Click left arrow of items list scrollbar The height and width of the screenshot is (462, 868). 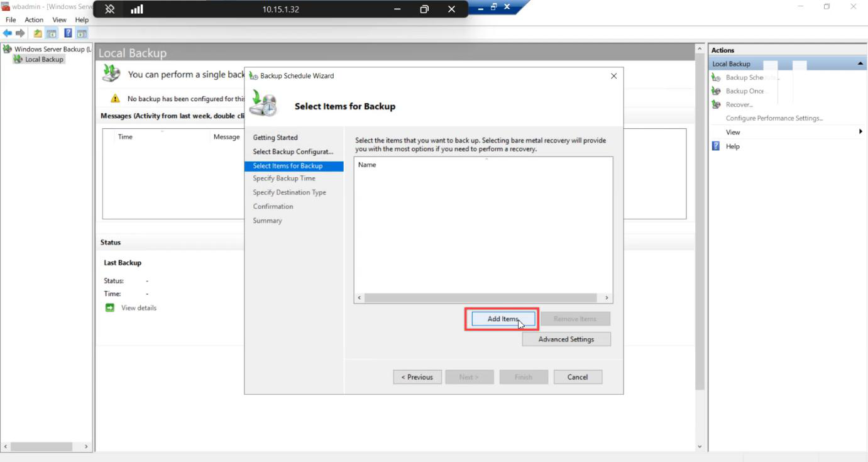(x=359, y=297)
